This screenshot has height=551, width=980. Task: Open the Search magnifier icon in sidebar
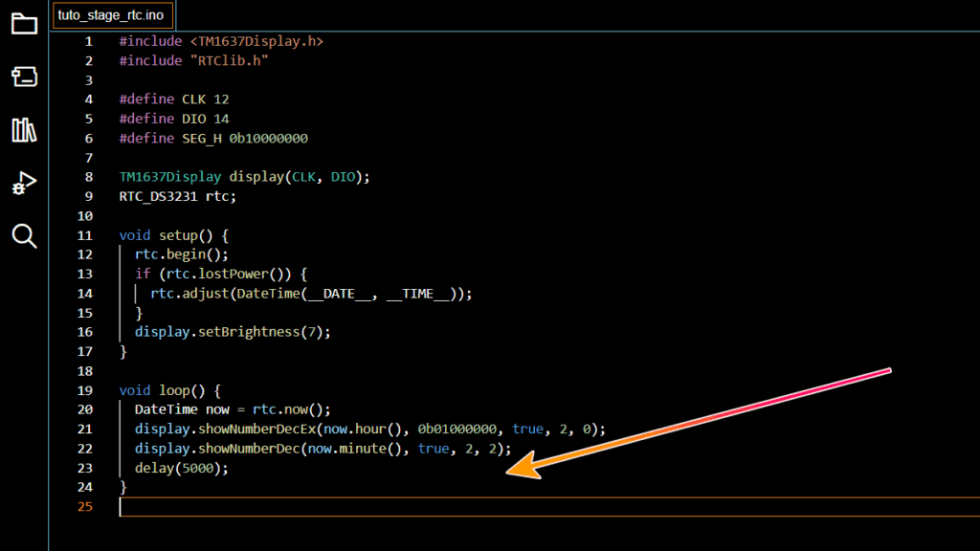pyautogui.click(x=24, y=236)
